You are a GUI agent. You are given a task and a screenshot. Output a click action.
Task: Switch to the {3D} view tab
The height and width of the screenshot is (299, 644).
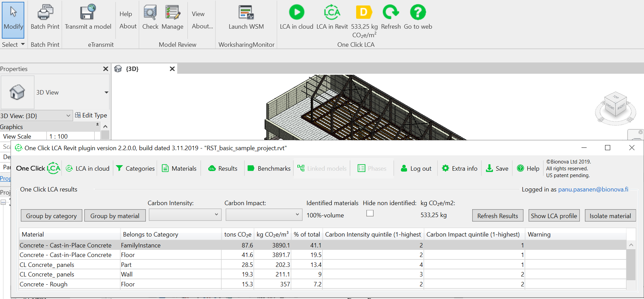tap(132, 69)
